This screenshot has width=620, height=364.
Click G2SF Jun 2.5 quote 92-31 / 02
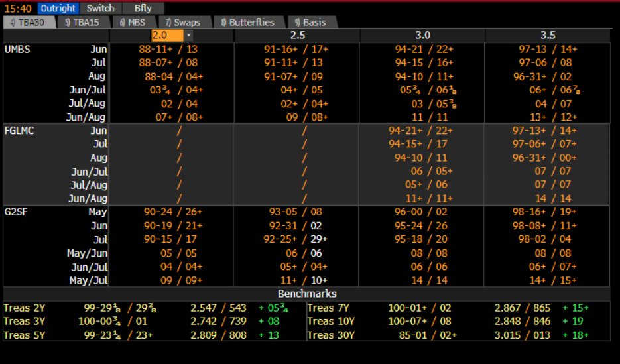coord(296,225)
